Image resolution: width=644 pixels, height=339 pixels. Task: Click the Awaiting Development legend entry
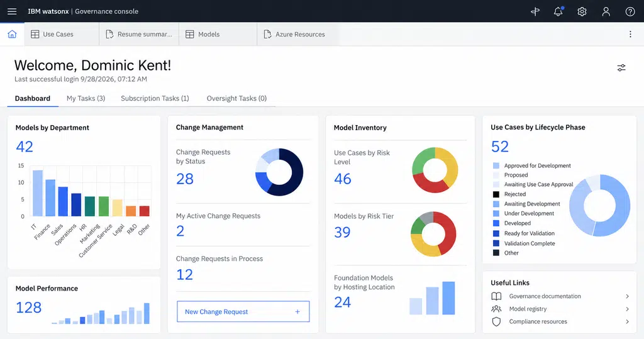tap(526, 204)
